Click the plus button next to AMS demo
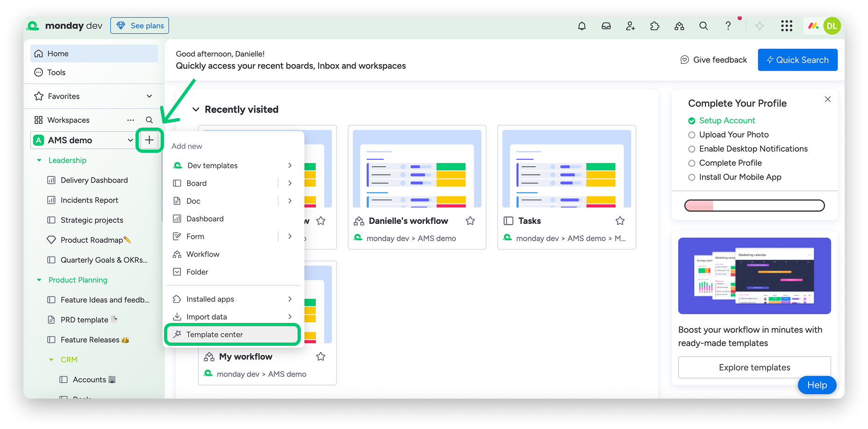868x429 pixels. click(149, 140)
